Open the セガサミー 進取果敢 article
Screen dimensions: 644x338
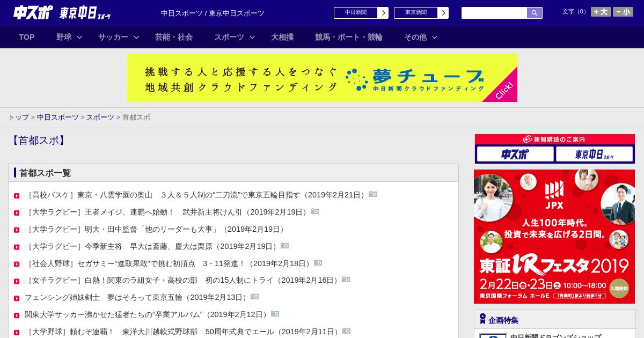169,264
